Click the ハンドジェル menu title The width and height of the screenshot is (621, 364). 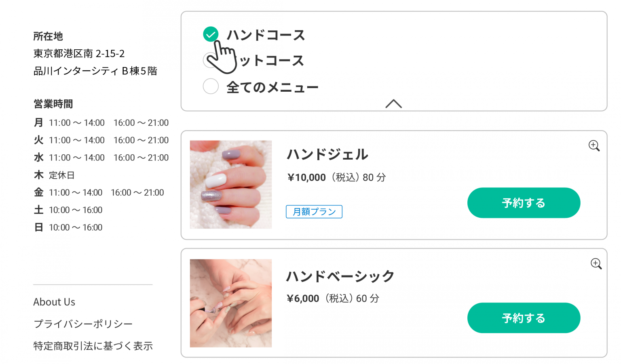[x=327, y=154]
